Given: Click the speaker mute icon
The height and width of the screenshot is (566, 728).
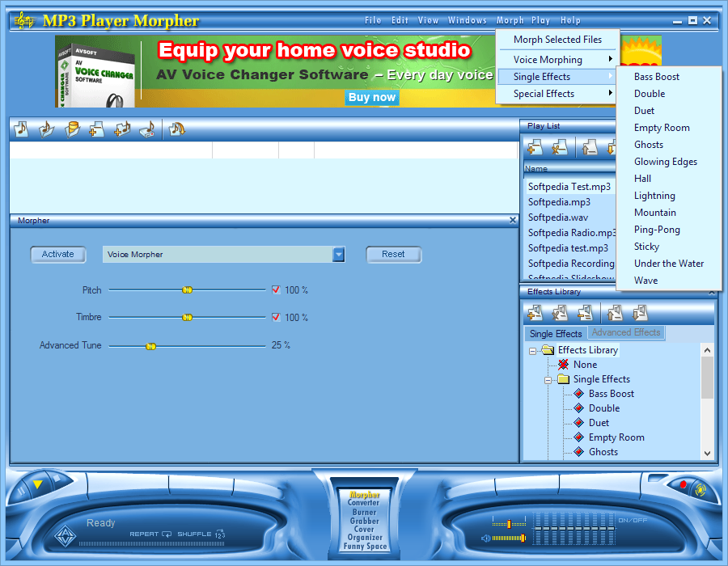Looking at the screenshot, I should pos(485,539).
